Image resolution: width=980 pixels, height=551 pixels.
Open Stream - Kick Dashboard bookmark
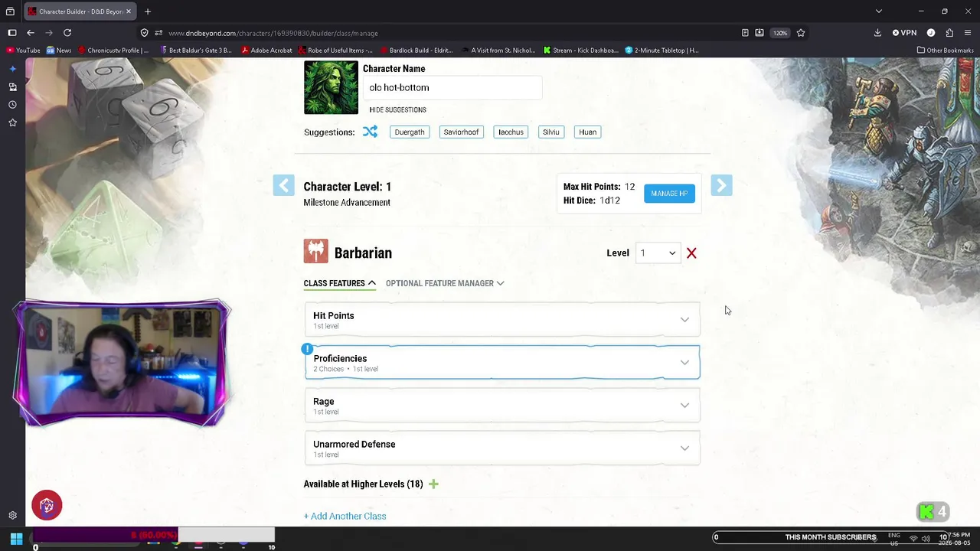pyautogui.click(x=581, y=51)
